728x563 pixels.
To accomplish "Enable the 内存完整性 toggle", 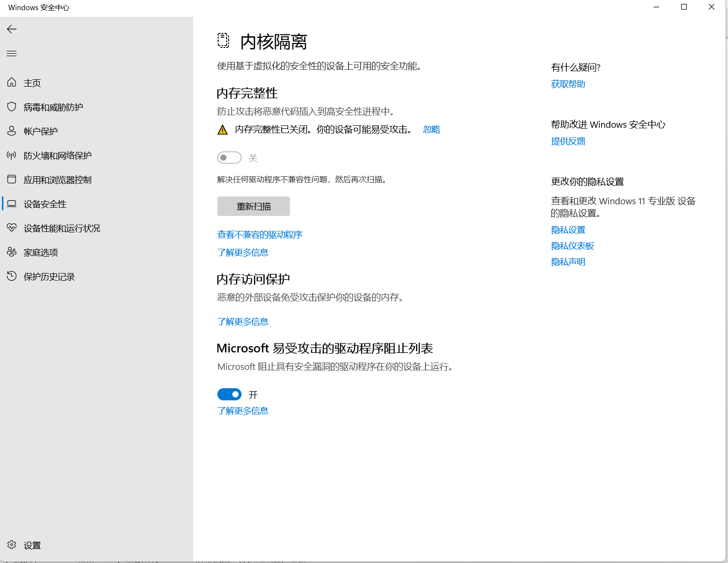I will 229,157.
